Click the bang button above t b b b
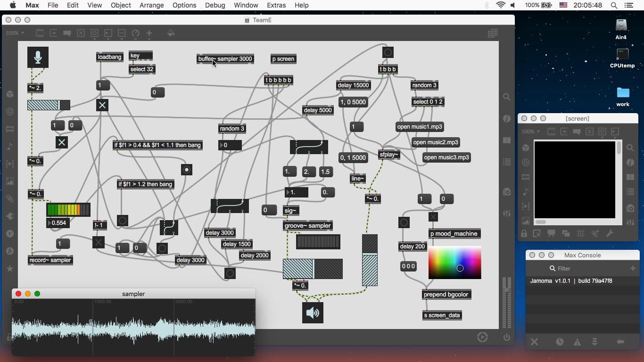 (388, 52)
